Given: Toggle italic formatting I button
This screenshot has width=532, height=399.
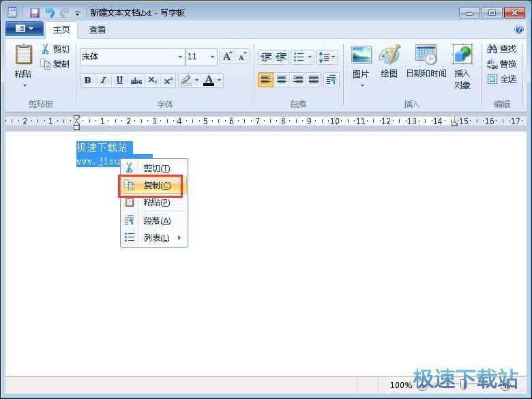Looking at the screenshot, I should click(x=104, y=80).
